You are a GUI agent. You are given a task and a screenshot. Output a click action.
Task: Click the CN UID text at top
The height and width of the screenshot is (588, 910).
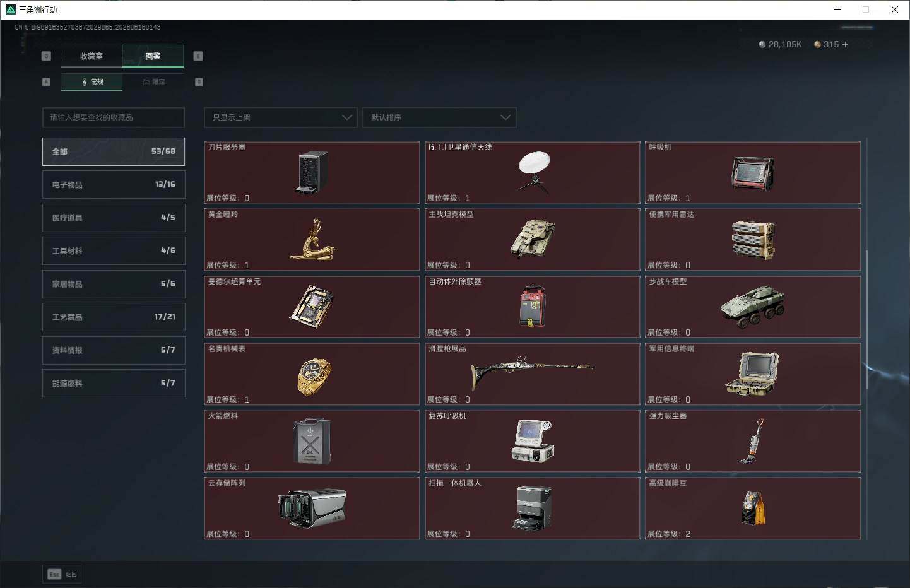coord(88,27)
